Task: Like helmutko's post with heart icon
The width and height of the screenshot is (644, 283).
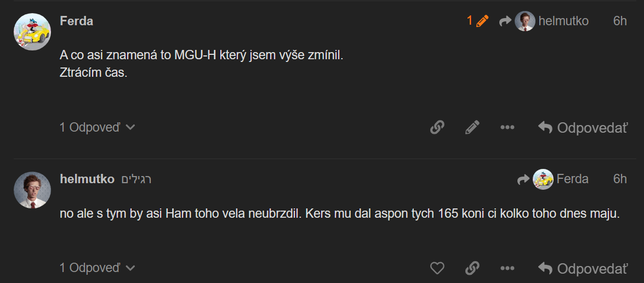Action: click(437, 268)
